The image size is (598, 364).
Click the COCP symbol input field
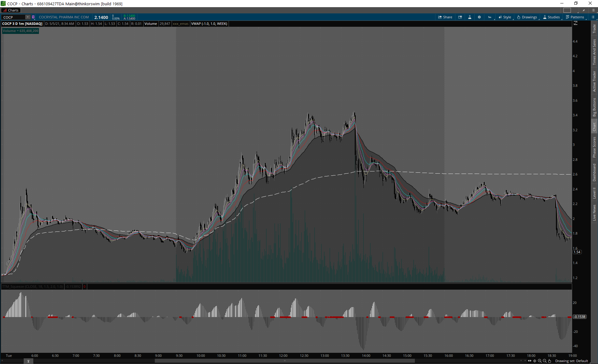pyautogui.click(x=14, y=17)
